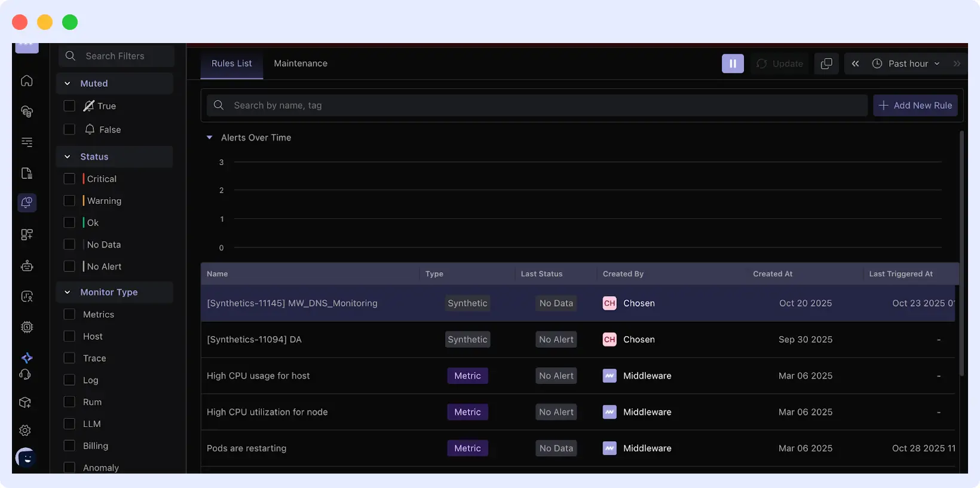Check the LLM monitor type checkbox

pos(69,423)
